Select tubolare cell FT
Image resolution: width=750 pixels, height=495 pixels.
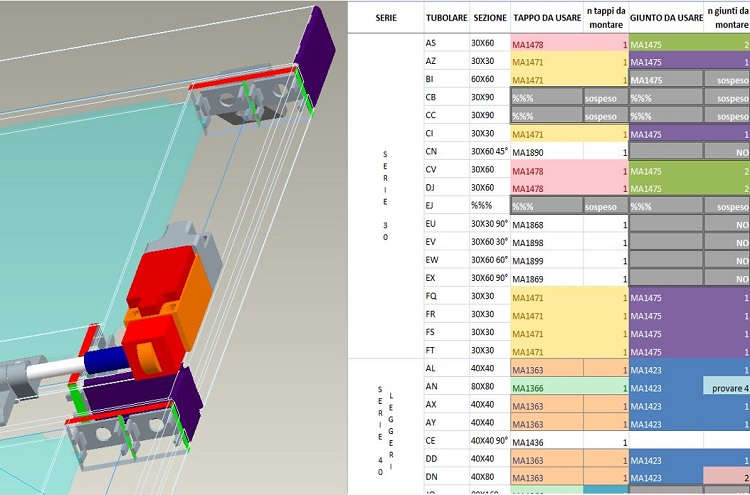(446, 350)
